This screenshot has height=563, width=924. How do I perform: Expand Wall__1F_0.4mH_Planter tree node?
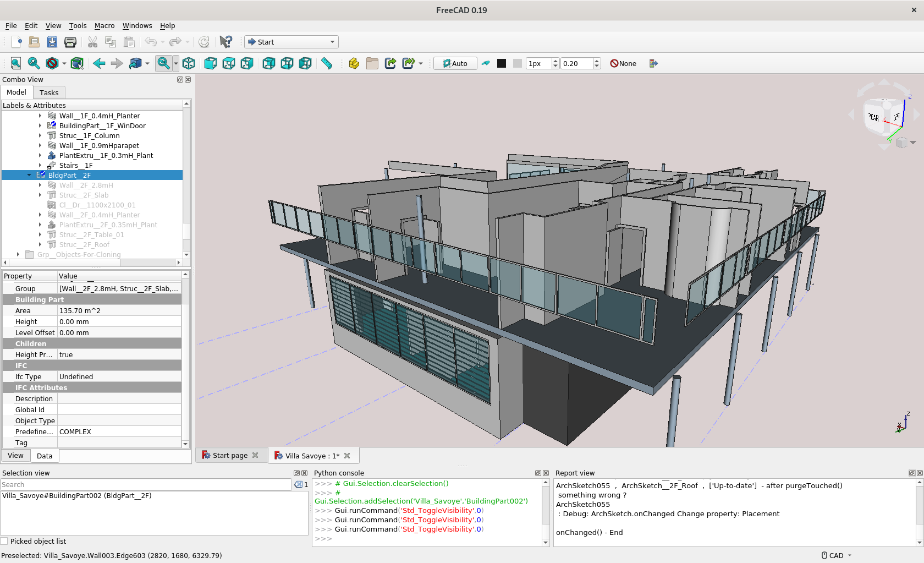pyautogui.click(x=40, y=116)
